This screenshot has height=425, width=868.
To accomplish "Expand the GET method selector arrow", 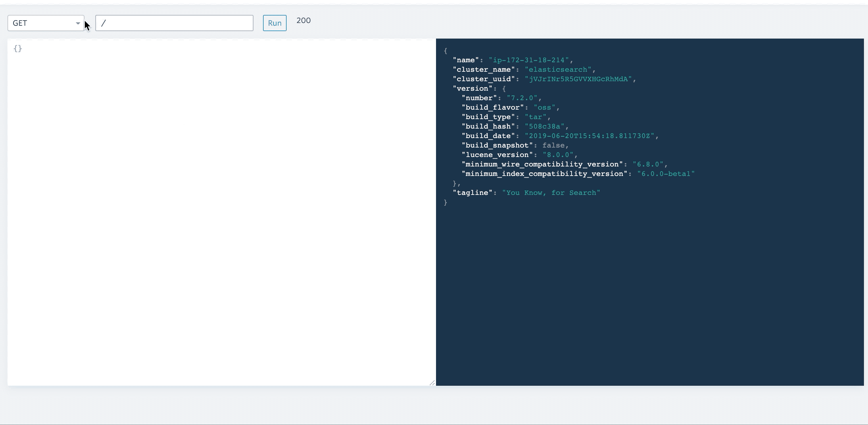I will tap(78, 23).
